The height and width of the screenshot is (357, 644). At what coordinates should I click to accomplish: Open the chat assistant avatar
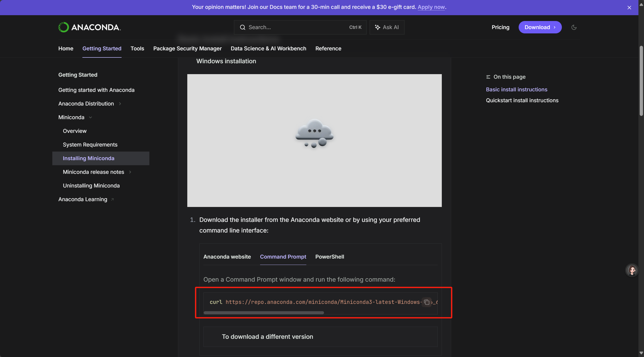tap(632, 270)
